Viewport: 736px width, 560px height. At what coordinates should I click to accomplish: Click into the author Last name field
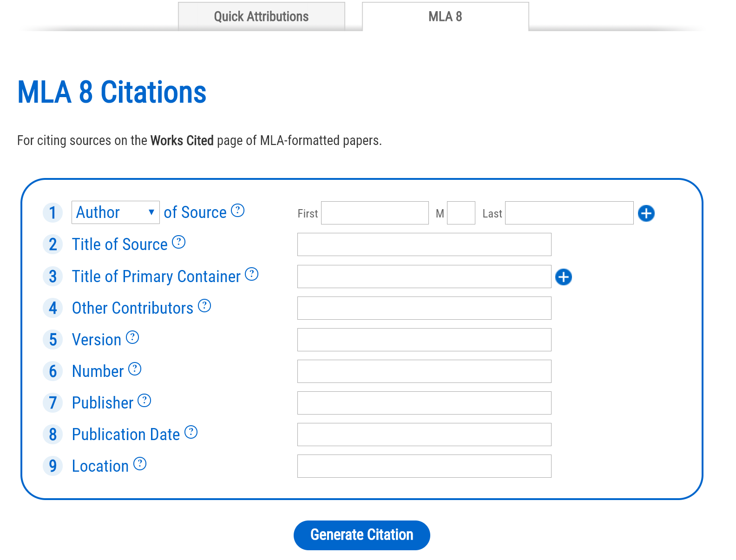(x=569, y=212)
